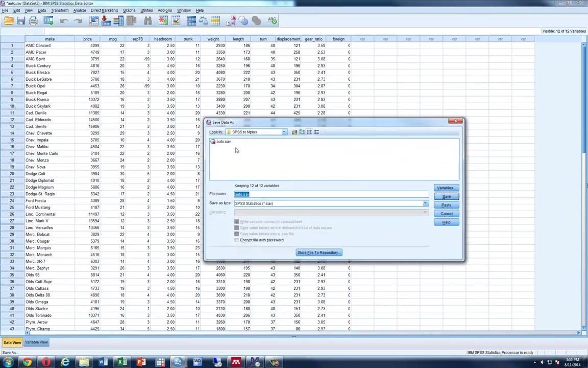Viewport: 588px width, 368px height.
Task: Toggle Save value labels into .sas file checkbox
Action: (x=237, y=234)
